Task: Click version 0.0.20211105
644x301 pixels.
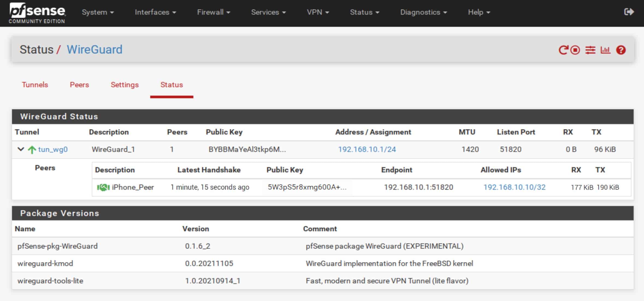Action: click(x=209, y=263)
